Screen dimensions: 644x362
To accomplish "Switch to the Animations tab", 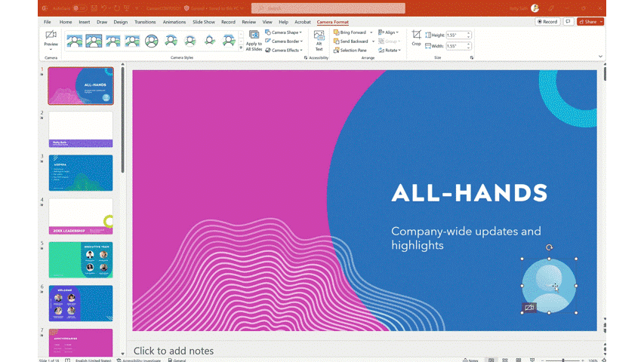I will 174,22.
